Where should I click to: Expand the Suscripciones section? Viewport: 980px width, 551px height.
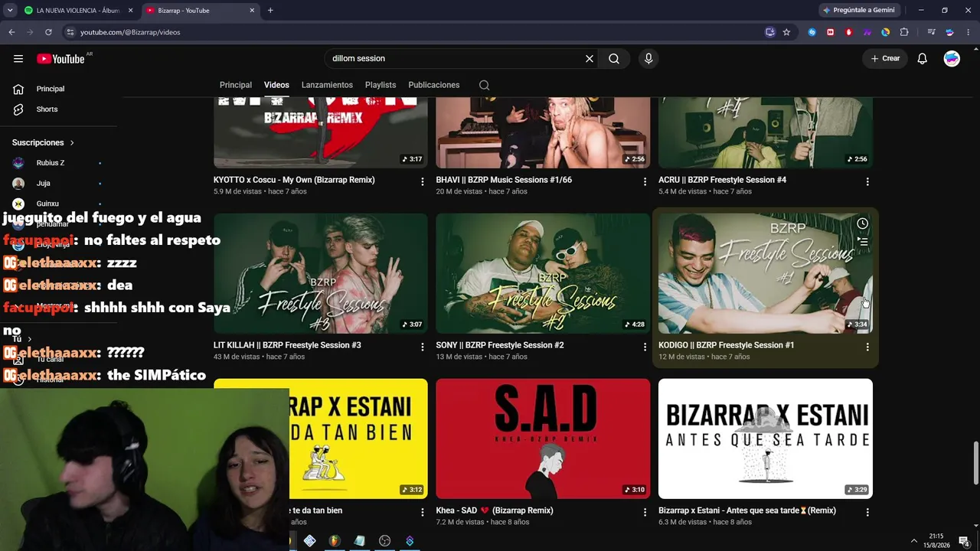coord(43,142)
